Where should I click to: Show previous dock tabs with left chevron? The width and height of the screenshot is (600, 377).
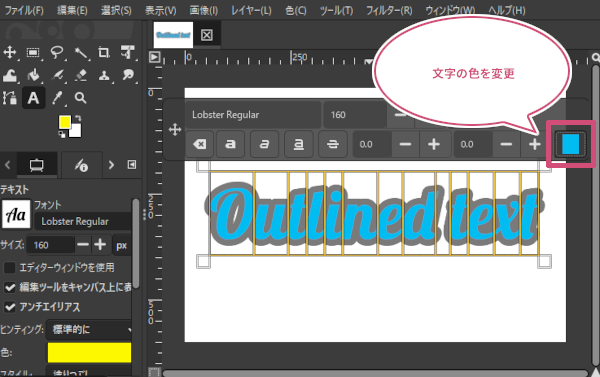coord(8,165)
